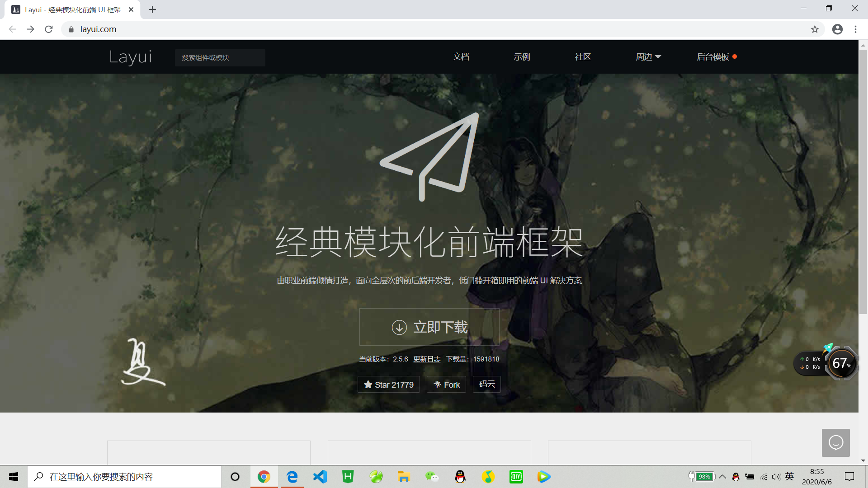Click the Layui logo in header
Screen dimensions: 868x488
130,57
